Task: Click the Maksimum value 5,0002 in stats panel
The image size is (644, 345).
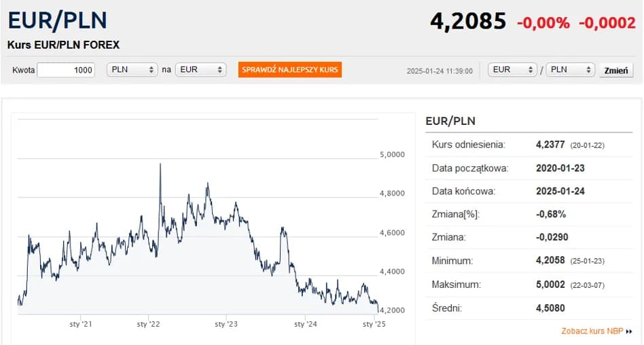Action: (550, 285)
